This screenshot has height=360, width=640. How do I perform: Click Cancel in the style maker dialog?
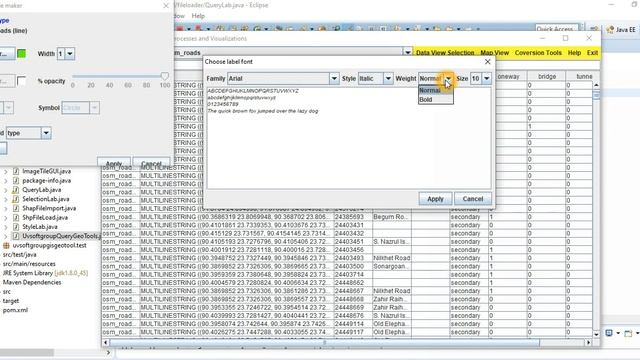pos(151,162)
